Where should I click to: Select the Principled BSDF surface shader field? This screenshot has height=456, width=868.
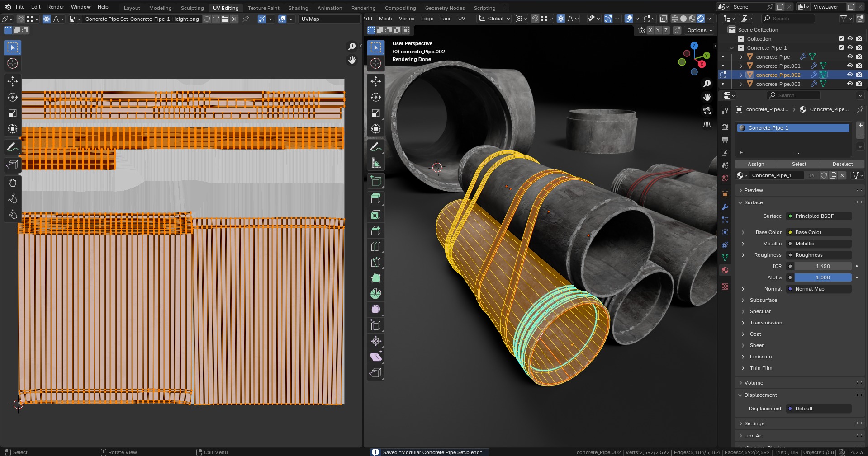tap(819, 216)
